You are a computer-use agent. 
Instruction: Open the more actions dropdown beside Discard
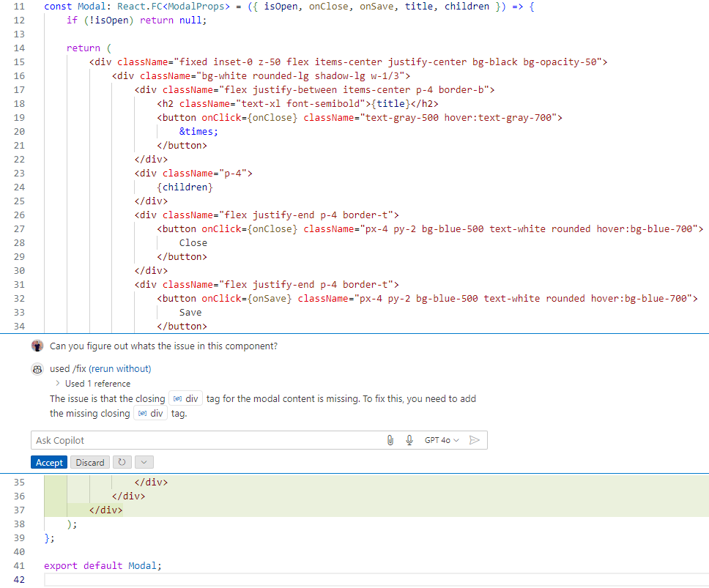point(144,462)
